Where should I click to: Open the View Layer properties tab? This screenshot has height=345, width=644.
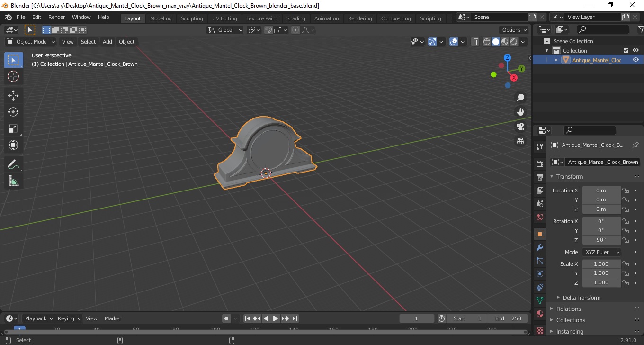coord(539,191)
